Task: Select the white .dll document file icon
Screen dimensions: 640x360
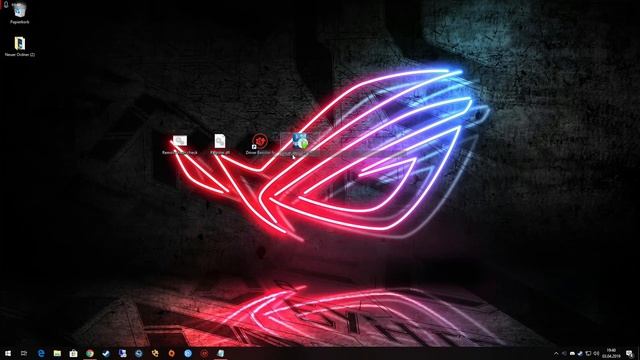Action: (220, 141)
